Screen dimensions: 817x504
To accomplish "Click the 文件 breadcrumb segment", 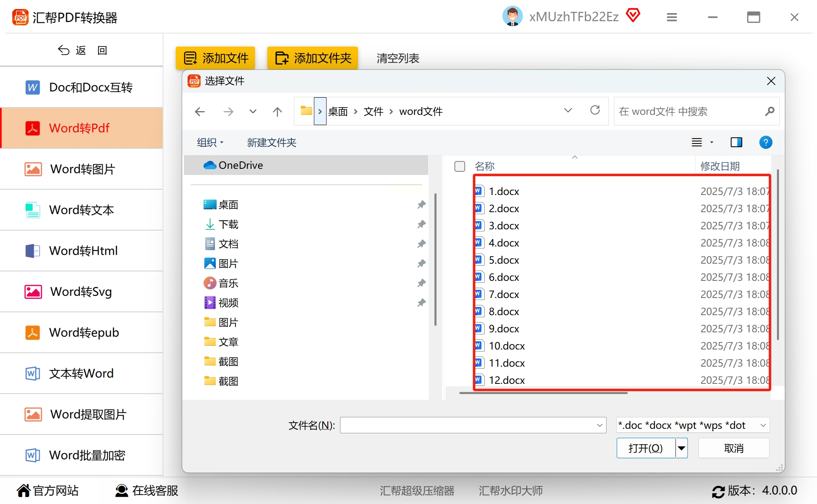I will (373, 111).
